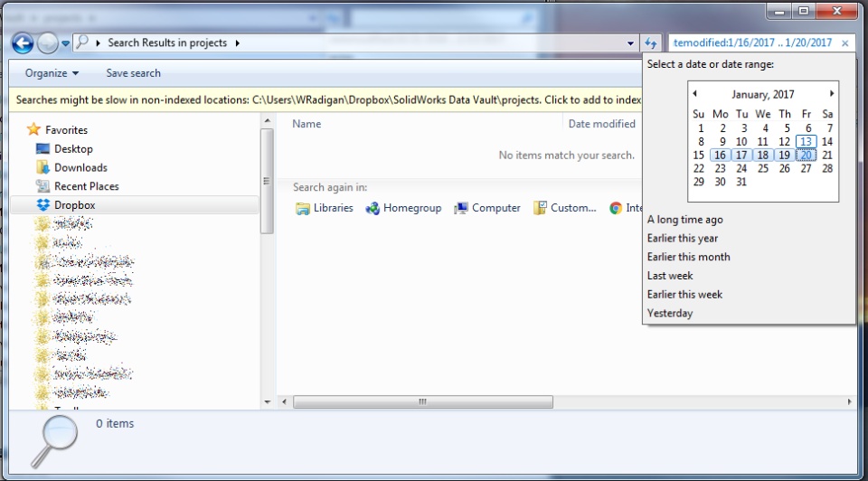This screenshot has height=481, width=868.
Task: Click the search magnifier icon in address bar
Action: (x=82, y=42)
